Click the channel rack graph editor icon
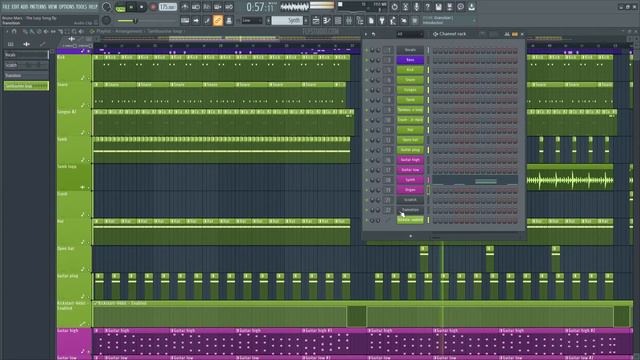Screen dimensions: 640x360 [x=507, y=34]
